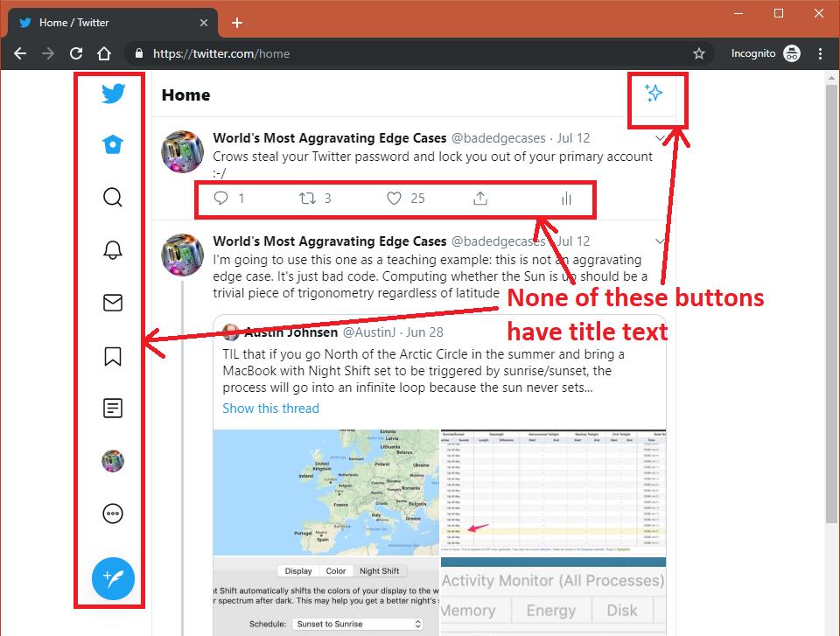Open Austin Johnsen quoted tweet author

(x=290, y=332)
